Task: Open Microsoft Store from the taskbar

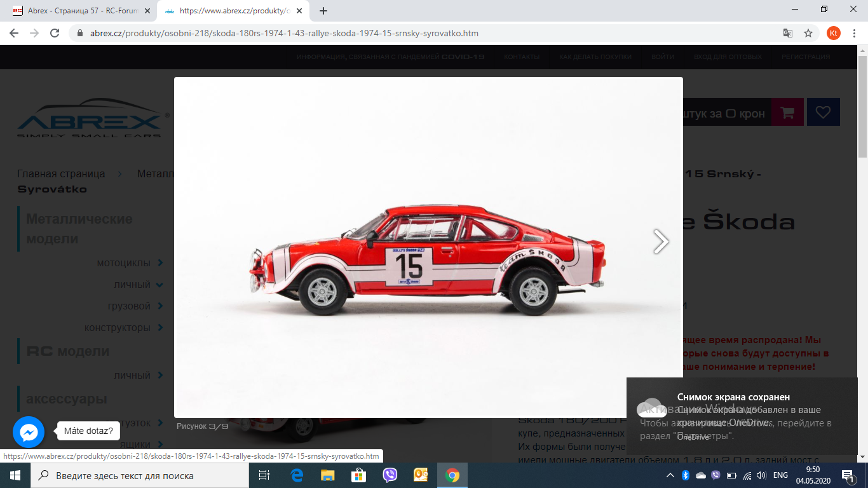Action: [x=359, y=475]
